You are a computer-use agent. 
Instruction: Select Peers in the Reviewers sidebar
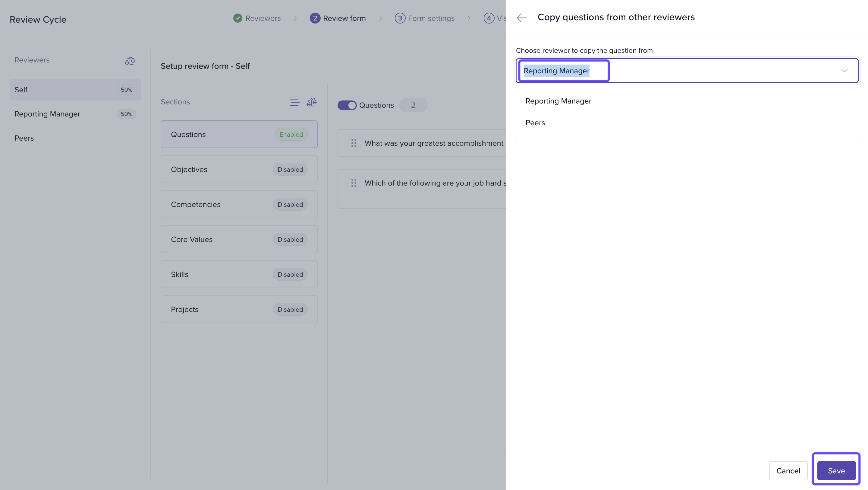tap(24, 138)
